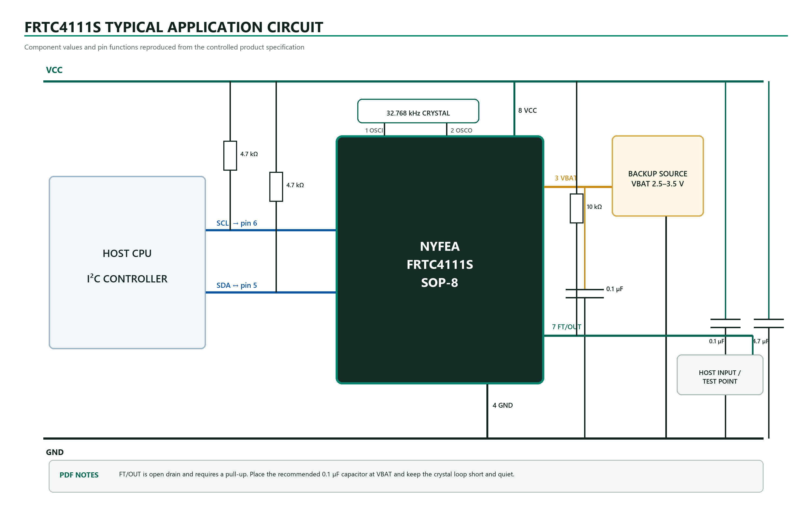Image resolution: width=812 pixels, height=514 pixels.
Task: Click the VBAT 0.1 µF capacitor symbol
Action: coord(585,294)
